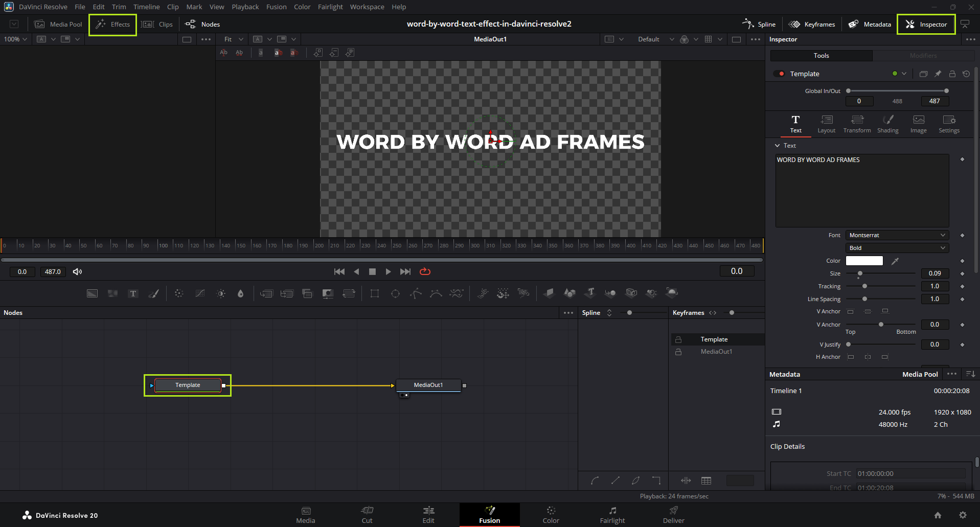
Task: Select the Text tool in Fusion toolbar
Action: pyautogui.click(x=133, y=293)
